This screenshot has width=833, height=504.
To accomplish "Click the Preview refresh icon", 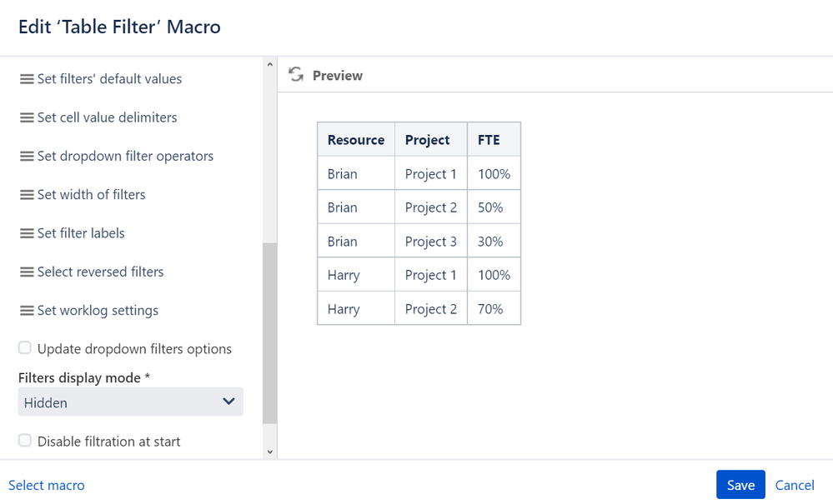I will 296,75.
